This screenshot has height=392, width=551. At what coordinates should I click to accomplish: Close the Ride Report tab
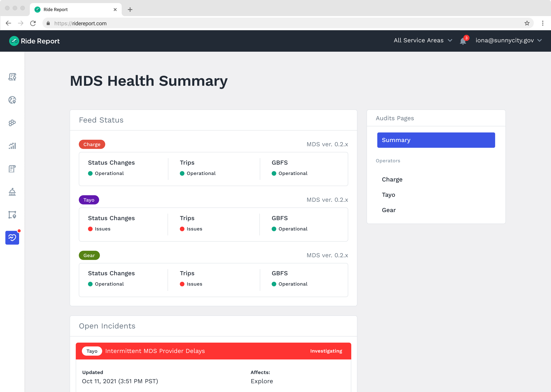pyautogui.click(x=115, y=10)
